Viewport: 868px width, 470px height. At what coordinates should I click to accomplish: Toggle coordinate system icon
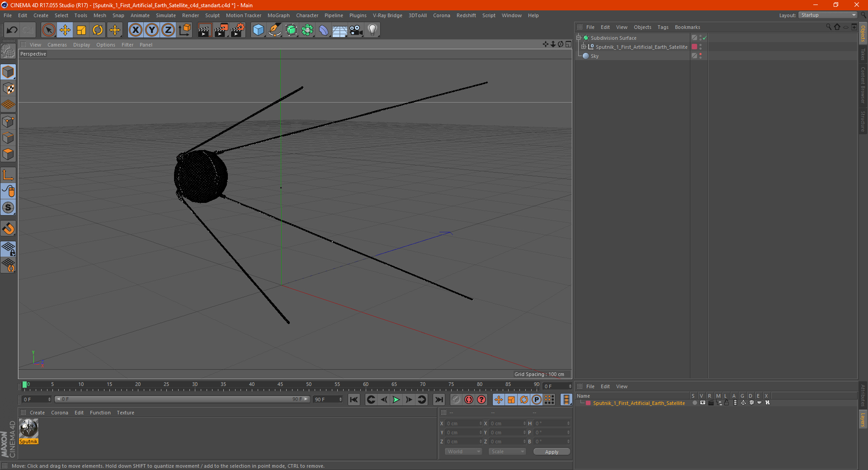(x=184, y=30)
